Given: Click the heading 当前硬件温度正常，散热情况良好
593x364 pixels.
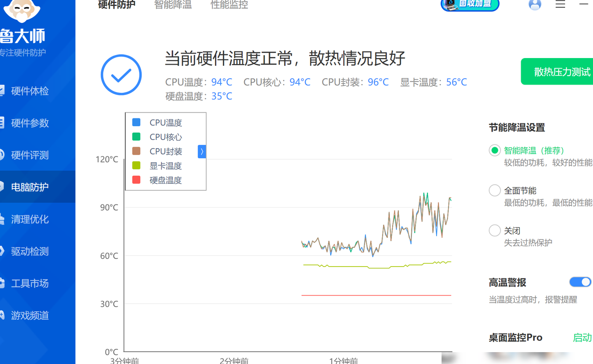Looking at the screenshot, I should [285, 59].
